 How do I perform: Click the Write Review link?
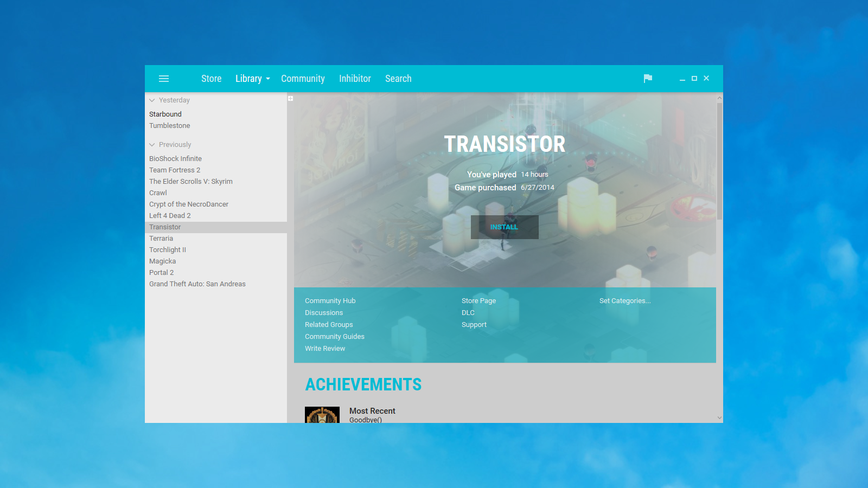325,349
